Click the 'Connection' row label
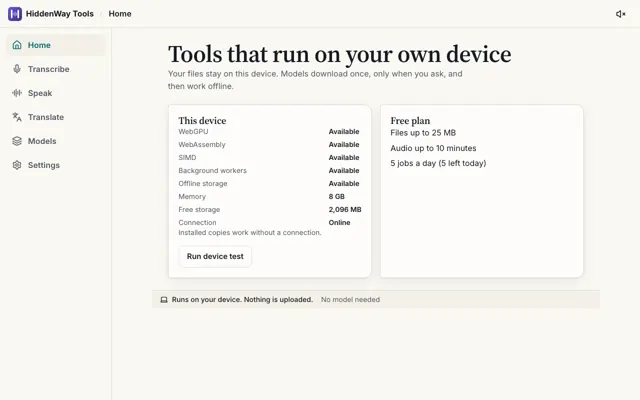 tap(197, 223)
